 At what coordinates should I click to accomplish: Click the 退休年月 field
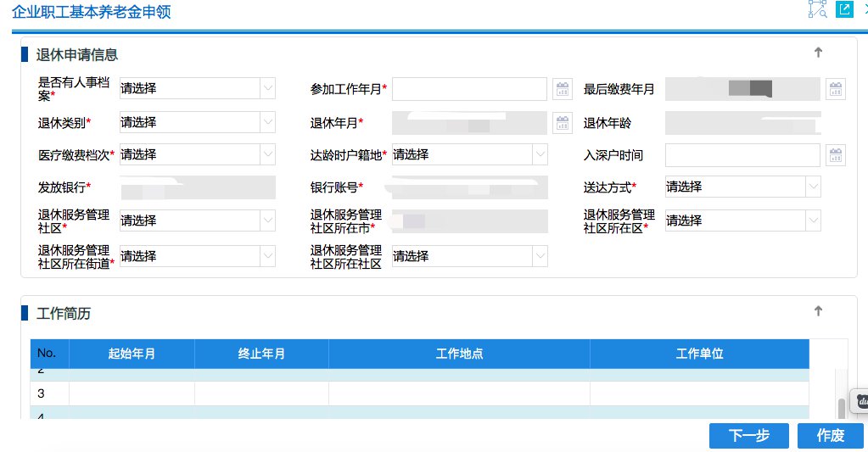(469, 123)
